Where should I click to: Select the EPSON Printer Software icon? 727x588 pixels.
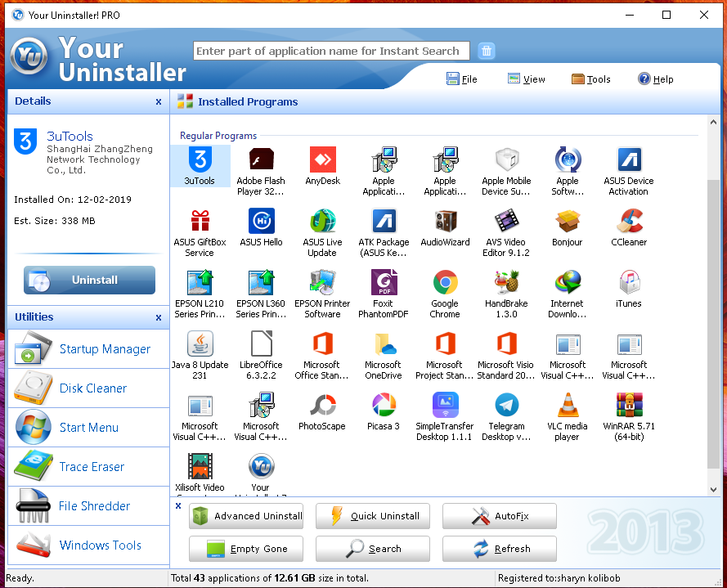click(323, 282)
